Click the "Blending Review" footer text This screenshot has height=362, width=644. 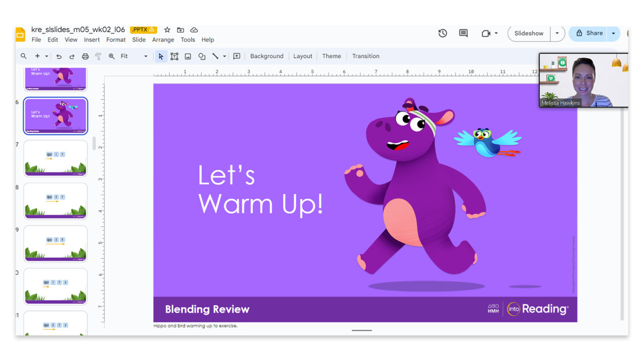(207, 309)
